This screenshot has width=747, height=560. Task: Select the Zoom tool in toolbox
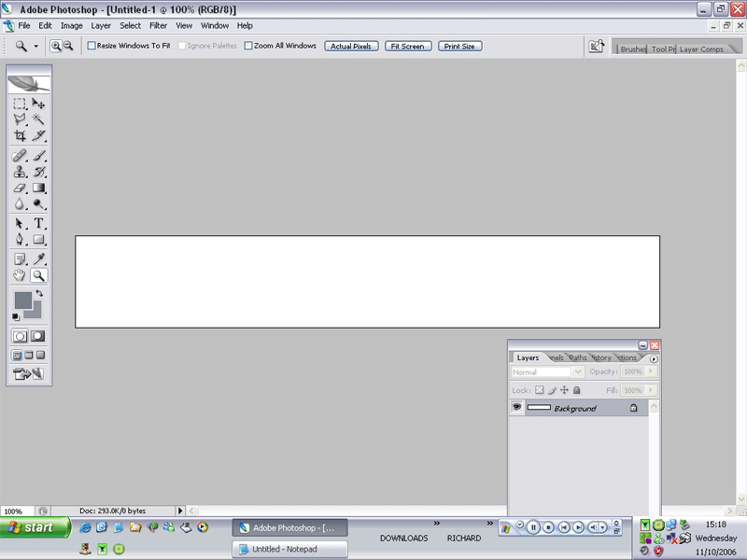(x=38, y=275)
